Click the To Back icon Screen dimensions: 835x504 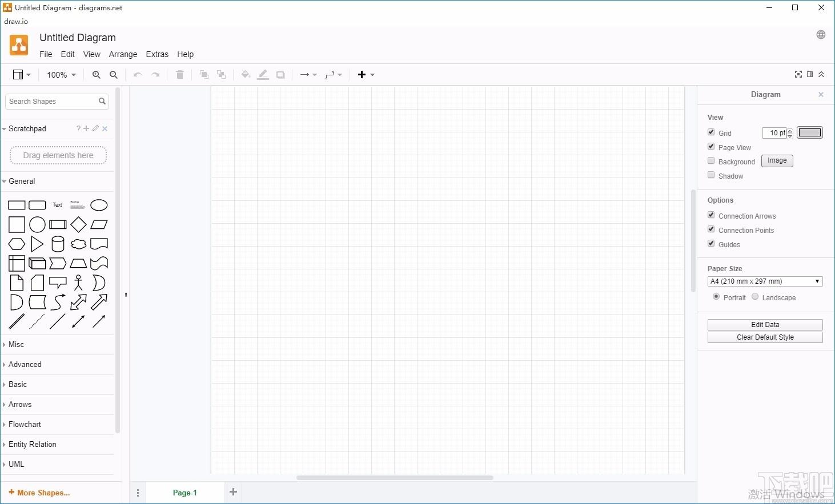pos(222,75)
